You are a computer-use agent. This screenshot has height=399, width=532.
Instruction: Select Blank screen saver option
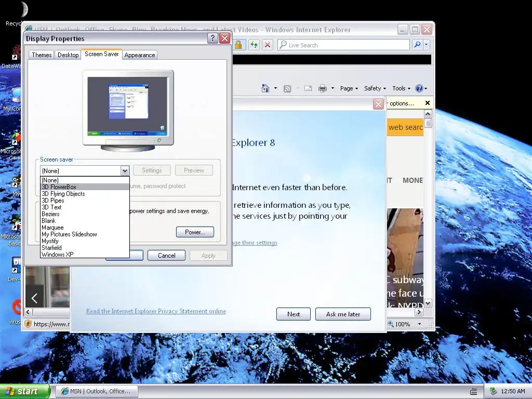point(85,221)
